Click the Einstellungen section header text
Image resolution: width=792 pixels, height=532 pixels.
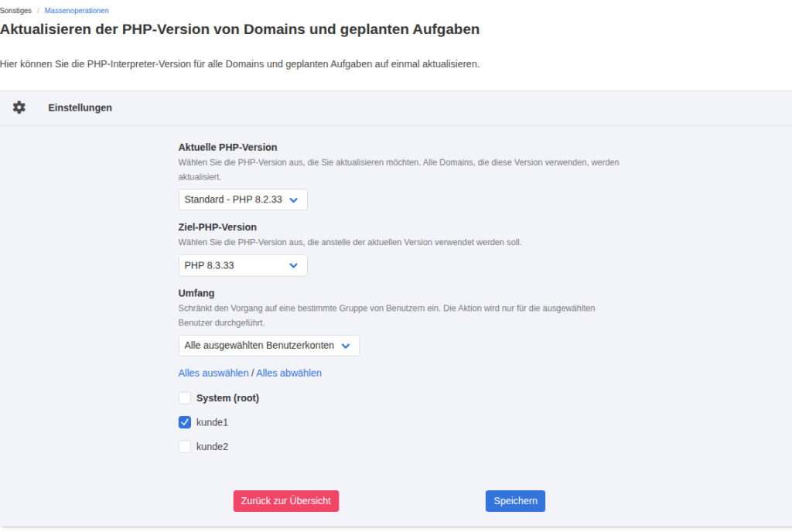tap(80, 108)
